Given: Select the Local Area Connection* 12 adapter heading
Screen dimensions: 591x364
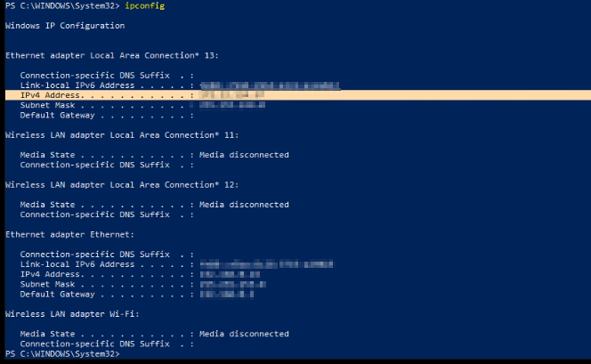Looking at the screenshot, I should pyautogui.click(x=122, y=185).
